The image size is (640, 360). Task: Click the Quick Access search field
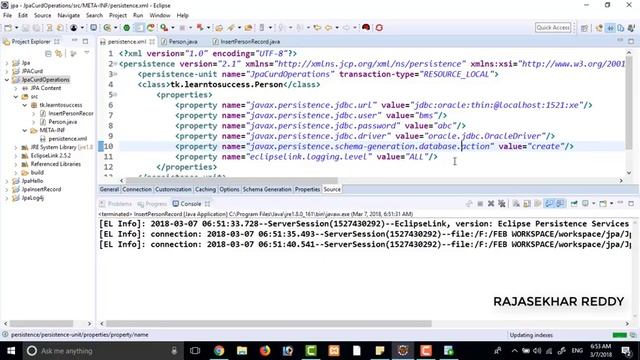[553, 27]
